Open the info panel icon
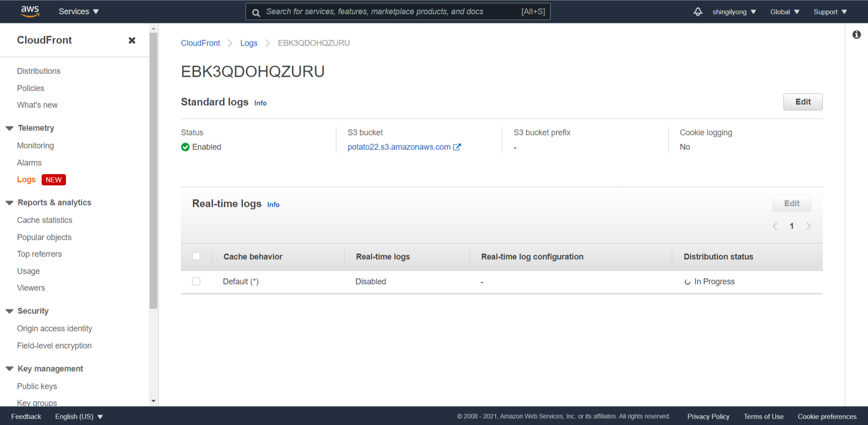The image size is (868, 425). pyautogui.click(x=857, y=34)
